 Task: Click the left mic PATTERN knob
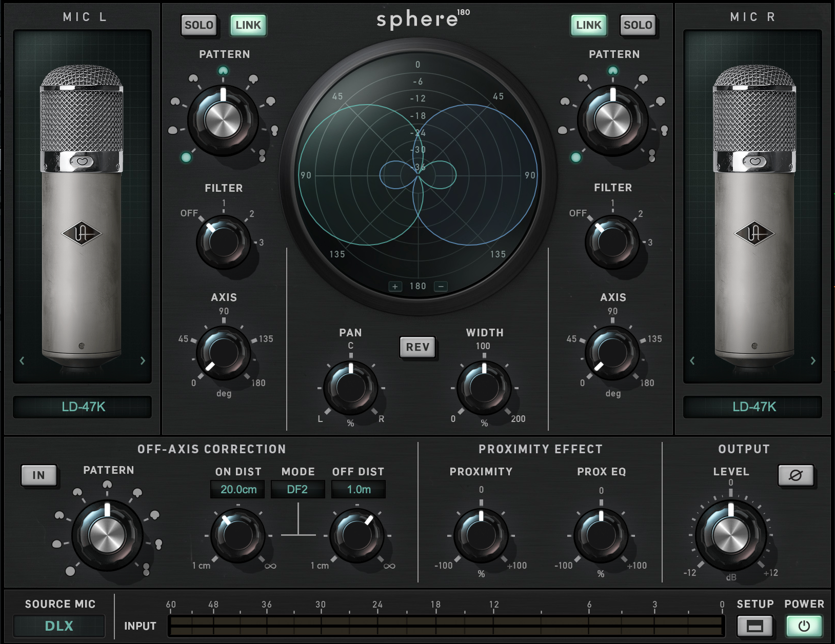223,120
